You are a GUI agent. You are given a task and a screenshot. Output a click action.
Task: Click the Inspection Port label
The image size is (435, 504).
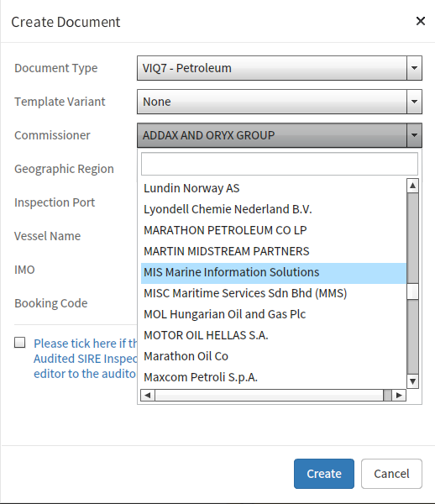(x=55, y=202)
